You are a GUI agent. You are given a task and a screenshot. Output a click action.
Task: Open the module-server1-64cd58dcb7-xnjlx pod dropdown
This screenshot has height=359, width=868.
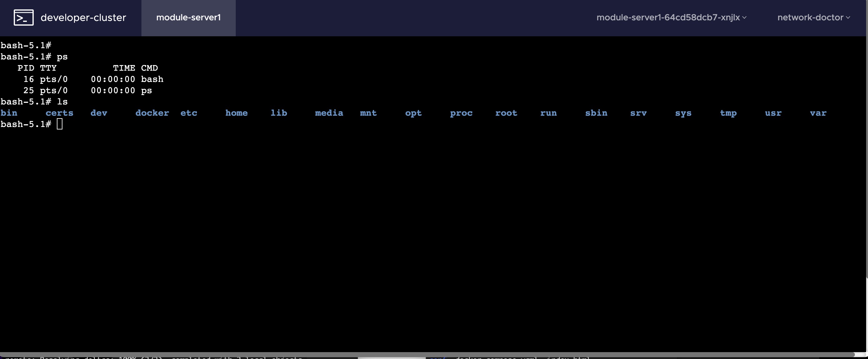(x=668, y=18)
